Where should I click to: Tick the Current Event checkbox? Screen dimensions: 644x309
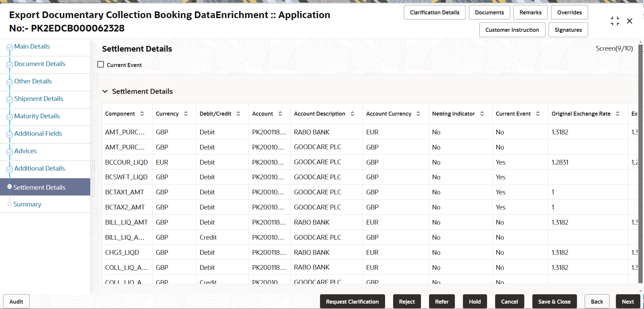[x=101, y=64]
